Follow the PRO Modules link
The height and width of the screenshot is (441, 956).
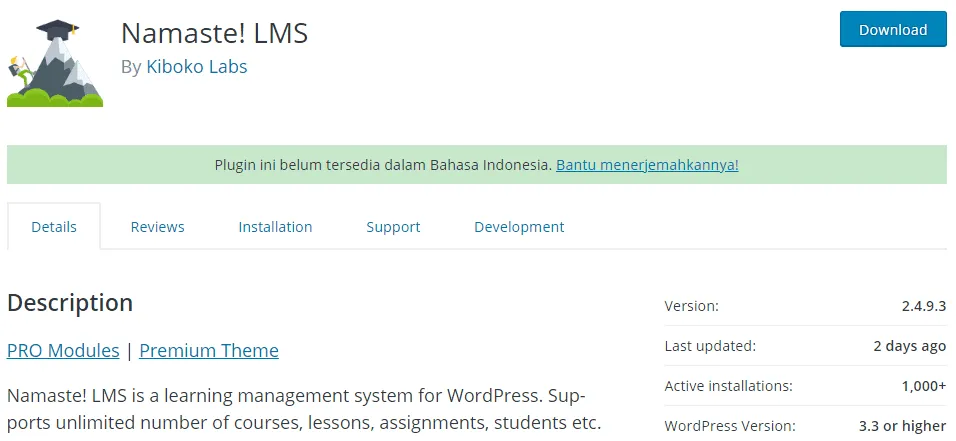coord(63,350)
